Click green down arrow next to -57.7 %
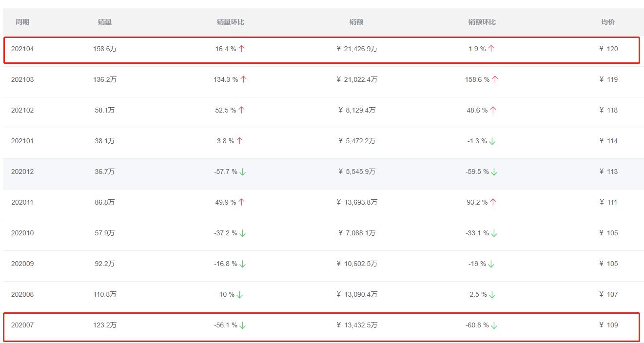 (x=243, y=172)
